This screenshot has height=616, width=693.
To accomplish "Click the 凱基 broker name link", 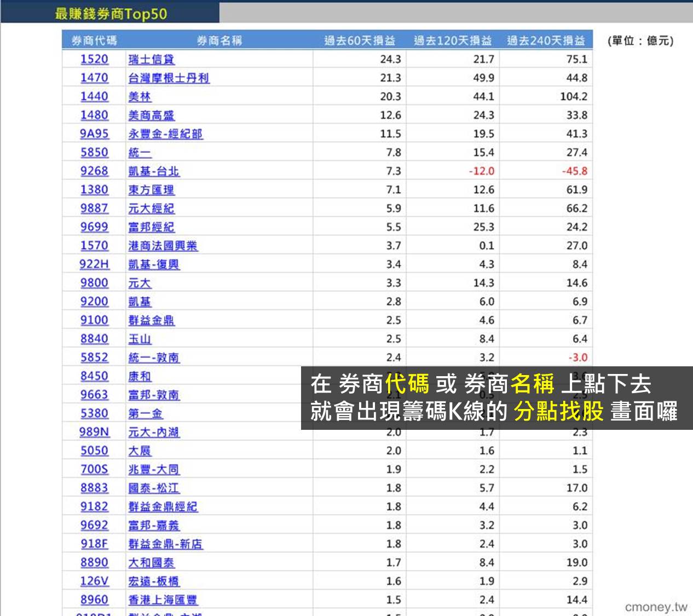I will [x=140, y=302].
